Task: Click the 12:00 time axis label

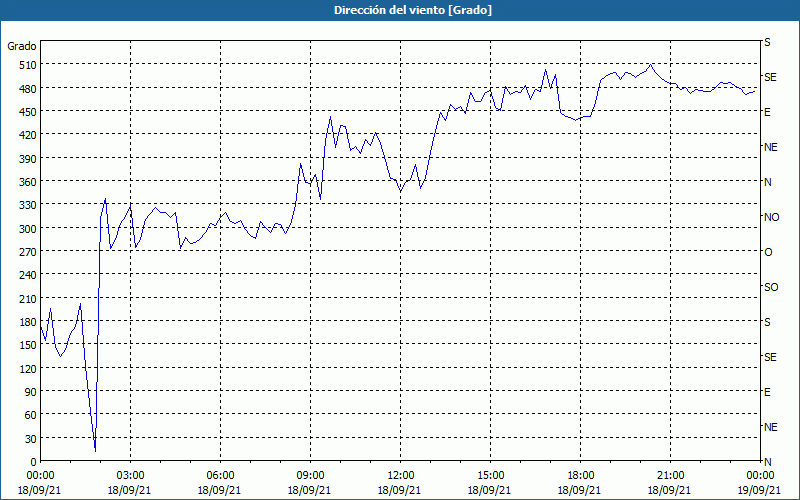Action: point(401,476)
